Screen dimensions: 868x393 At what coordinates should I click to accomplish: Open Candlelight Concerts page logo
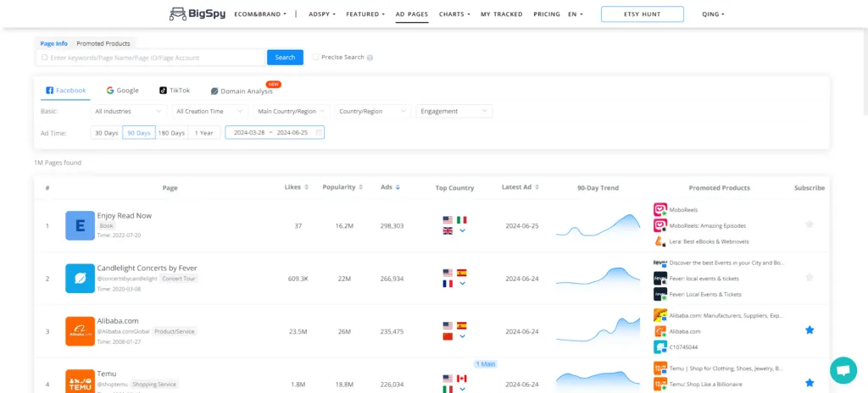pos(80,279)
